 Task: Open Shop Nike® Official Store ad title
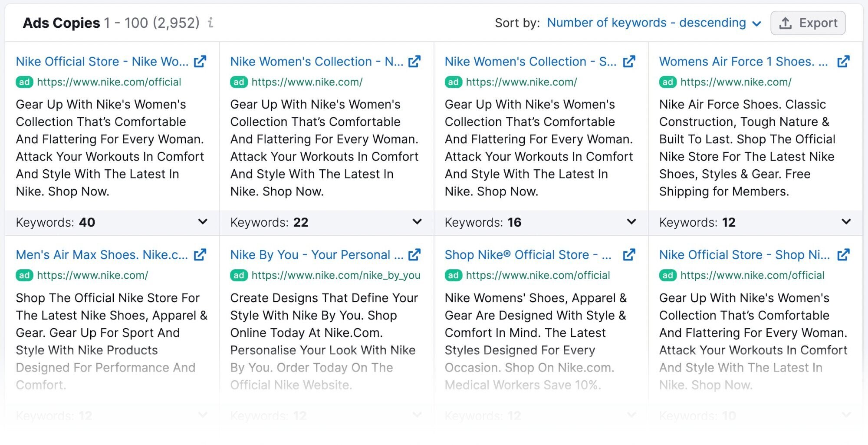pos(528,255)
